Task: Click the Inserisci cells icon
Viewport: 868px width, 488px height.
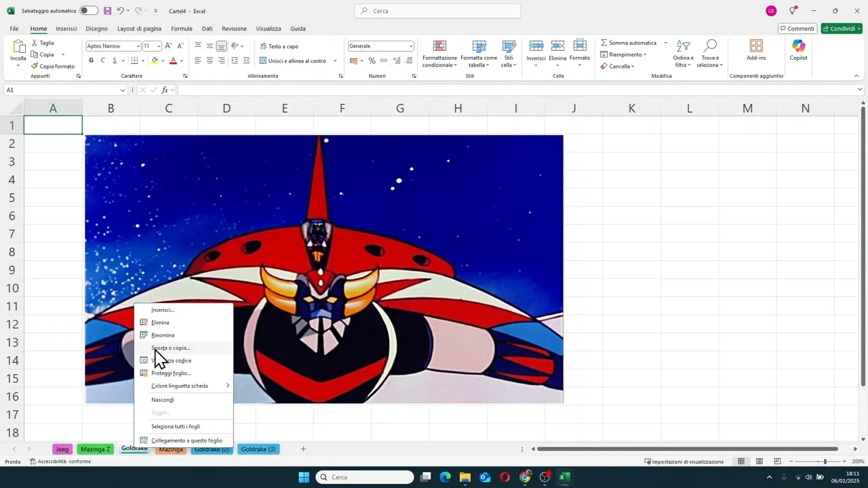Action: tap(536, 46)
